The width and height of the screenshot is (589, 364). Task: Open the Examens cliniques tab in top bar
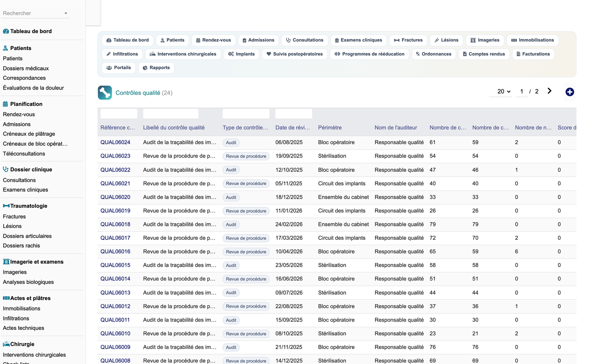(359, 40)
